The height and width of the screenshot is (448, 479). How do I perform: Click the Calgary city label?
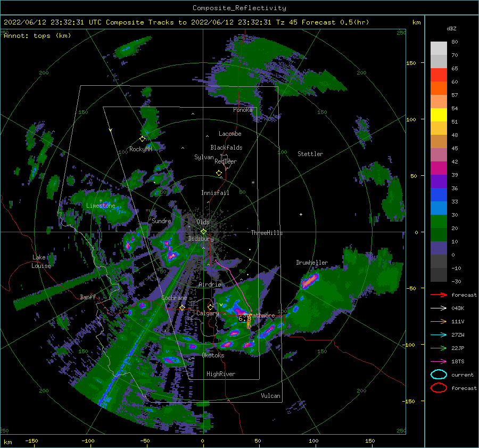[208, 313]
